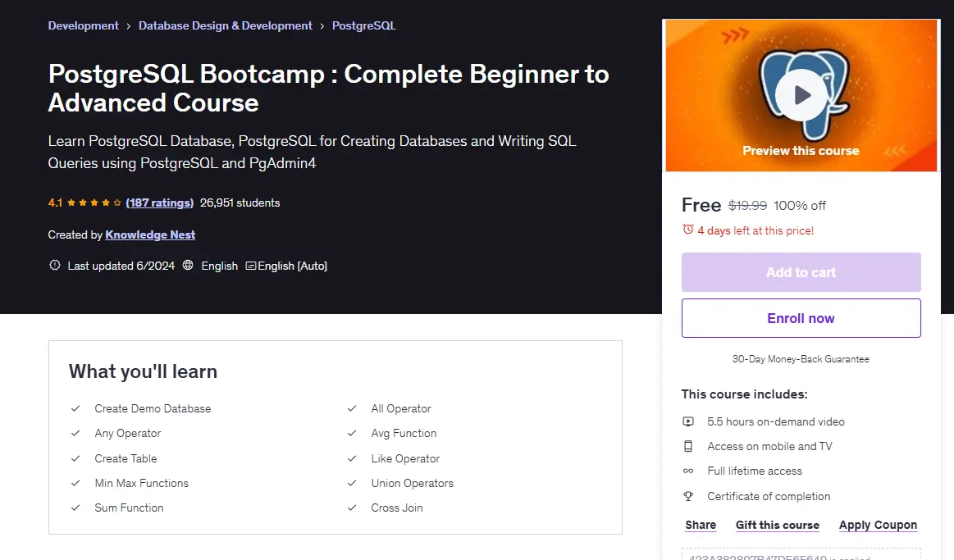Click This course includes heading
Viewport: 954px width, 560px height.
744,394
